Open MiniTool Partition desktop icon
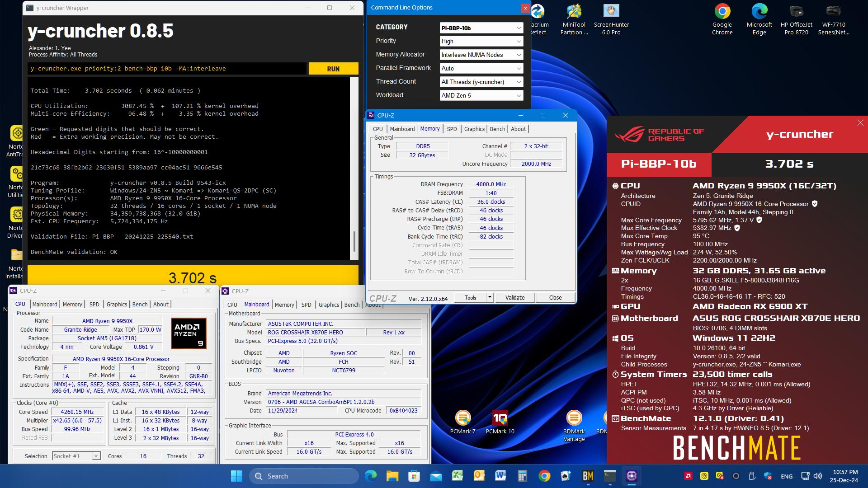The height and width of the screenshot is (488, 868). pyautogui.click(x=574, y=19)
